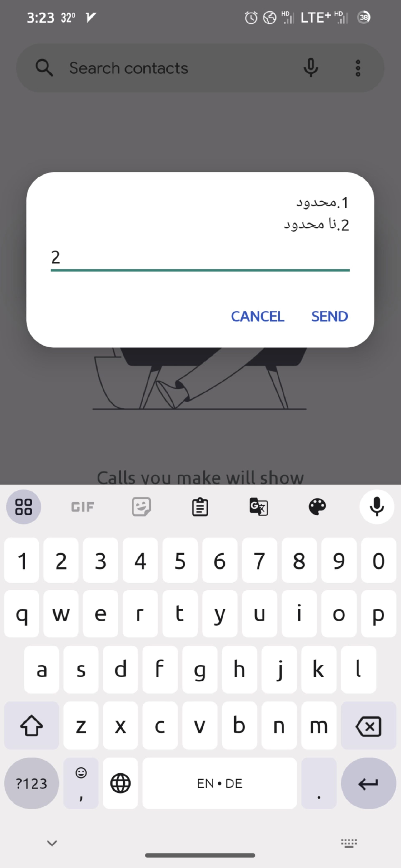Tap the GIF keyboard shortcut button
The height and width of the screenshot is (868, 401).
point(82,506)
